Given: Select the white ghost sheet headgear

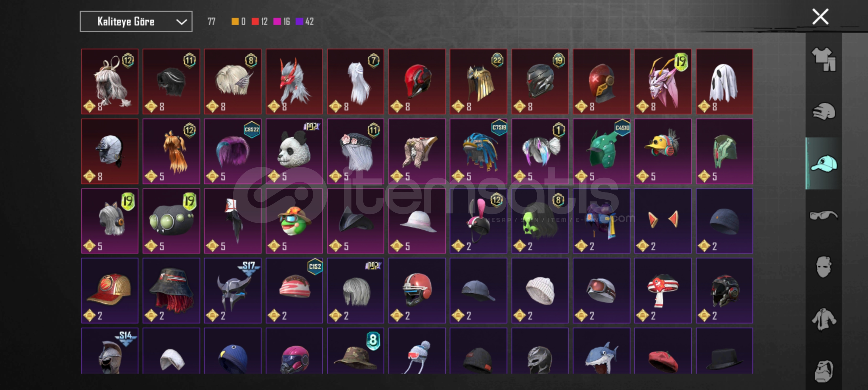Looking at the screenshot, I should [724, 82].
